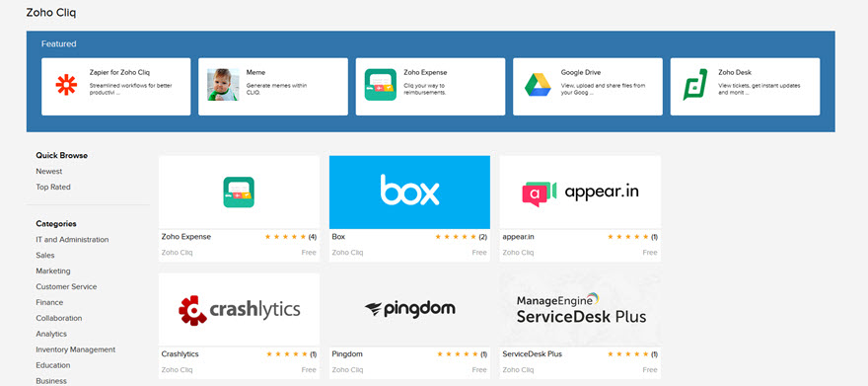Click the Zoho Expense featured title
The height and width of the screenshot is (386, 868).
pyautogui.click(x=425, y=72)
